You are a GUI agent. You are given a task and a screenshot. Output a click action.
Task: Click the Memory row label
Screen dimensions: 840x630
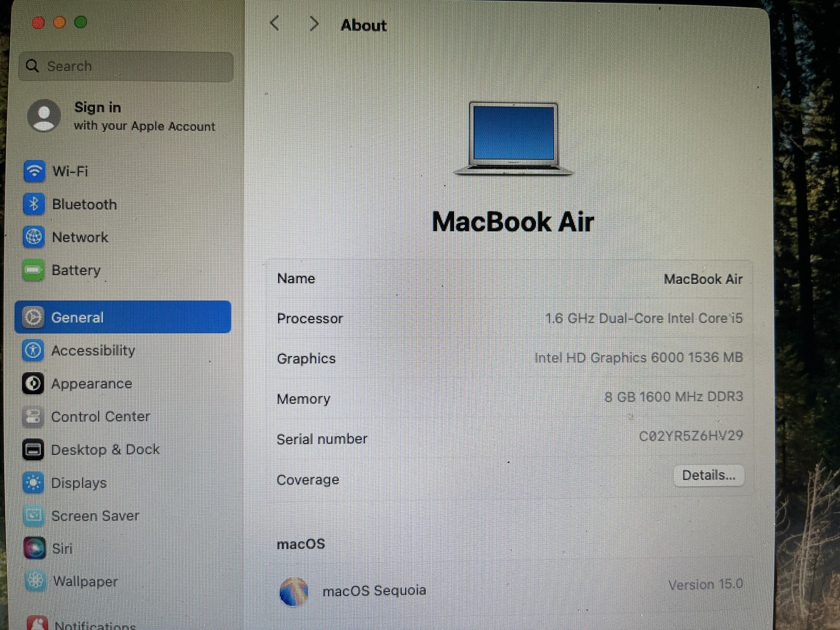click(303, 399)
